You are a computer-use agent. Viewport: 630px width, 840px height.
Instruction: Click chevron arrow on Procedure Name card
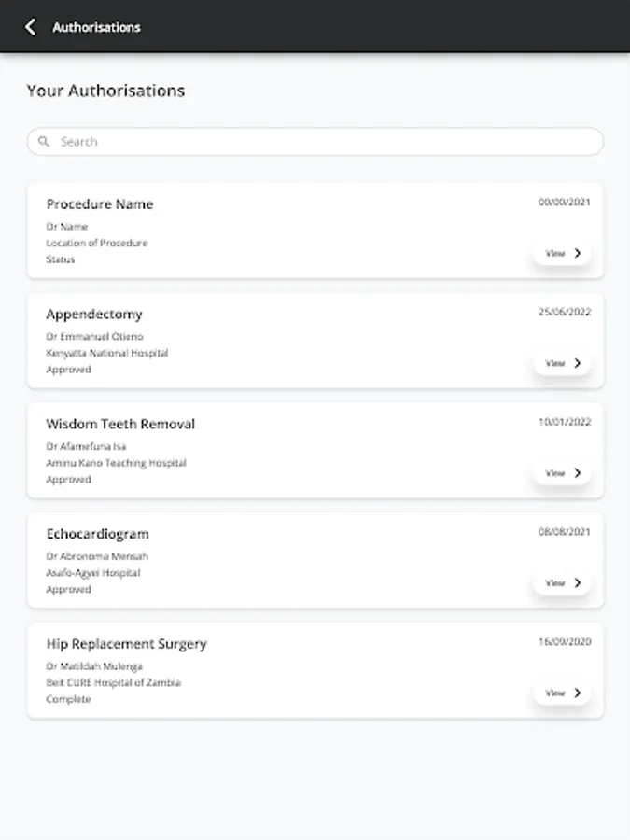point(578,253)
